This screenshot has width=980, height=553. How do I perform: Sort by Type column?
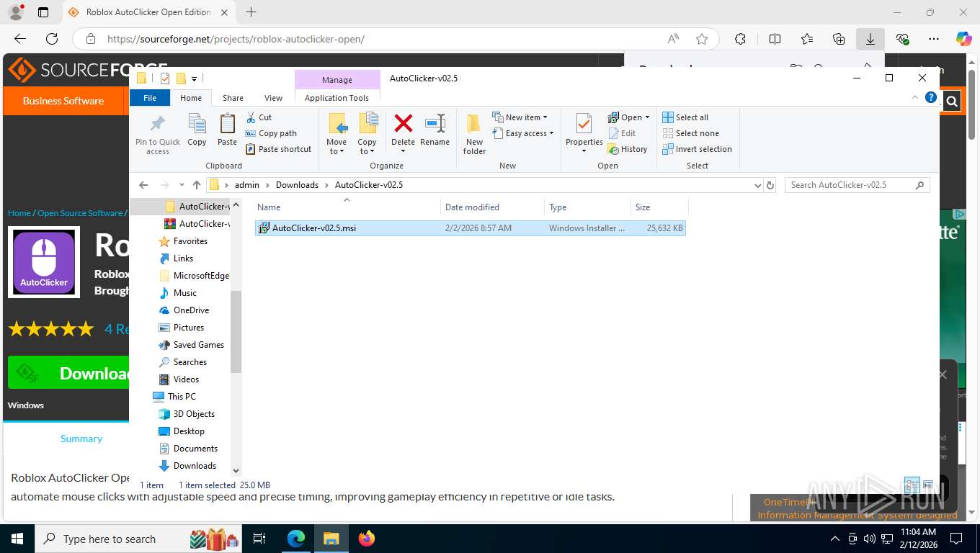point(587,207)
